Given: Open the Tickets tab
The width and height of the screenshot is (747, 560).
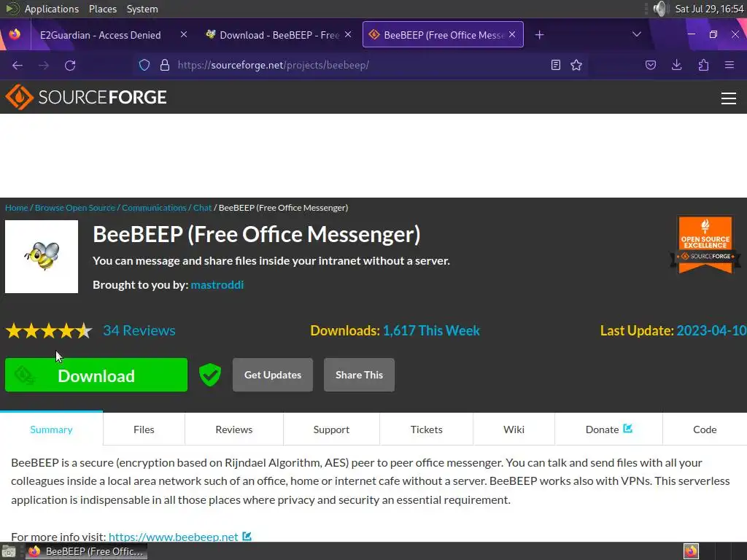Looking at the screenshot, I should tap(426, 429).
